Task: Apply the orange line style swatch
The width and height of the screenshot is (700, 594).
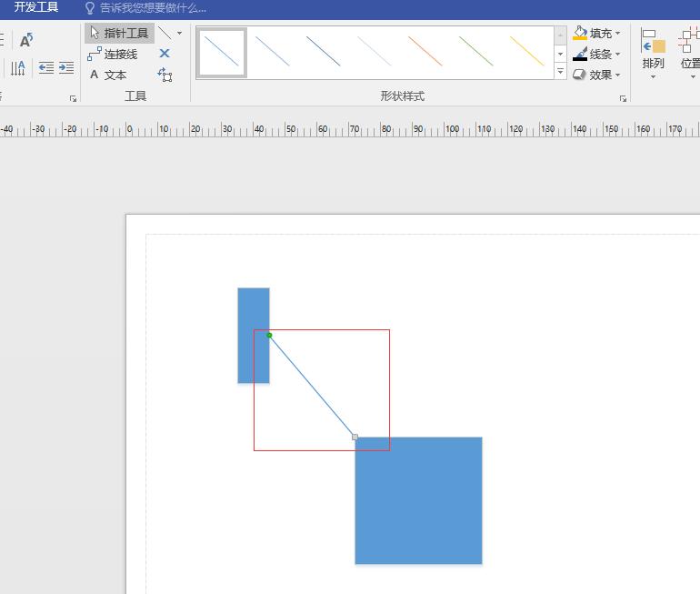Action: 425,51
